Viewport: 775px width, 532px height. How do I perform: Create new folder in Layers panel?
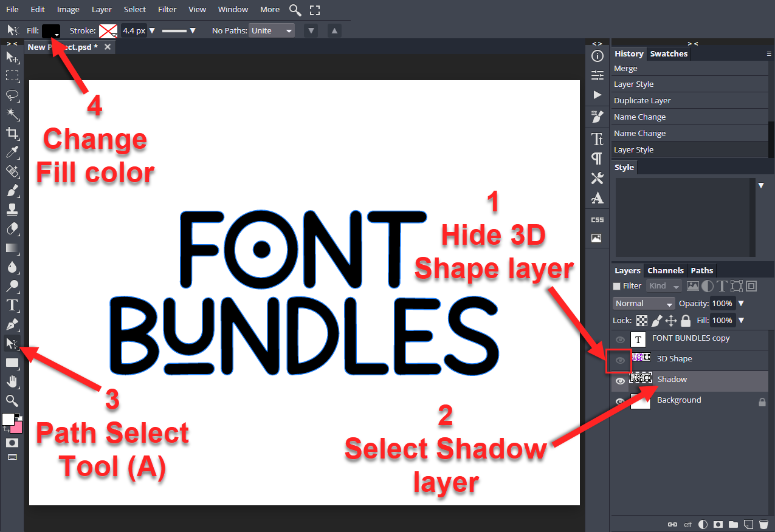734,524
